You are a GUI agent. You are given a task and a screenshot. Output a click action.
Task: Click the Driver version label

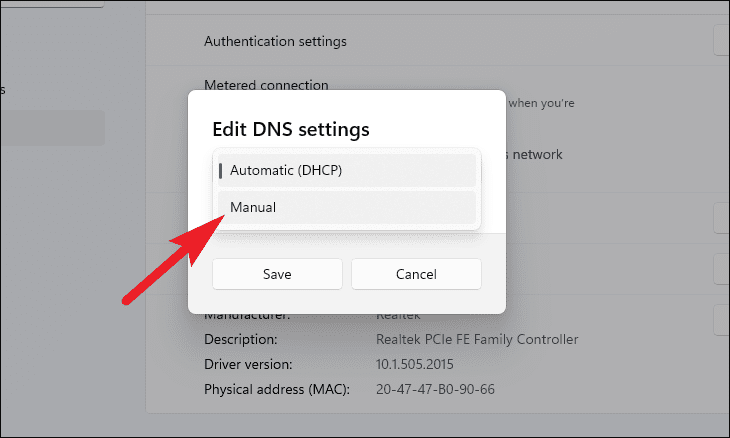248,364
